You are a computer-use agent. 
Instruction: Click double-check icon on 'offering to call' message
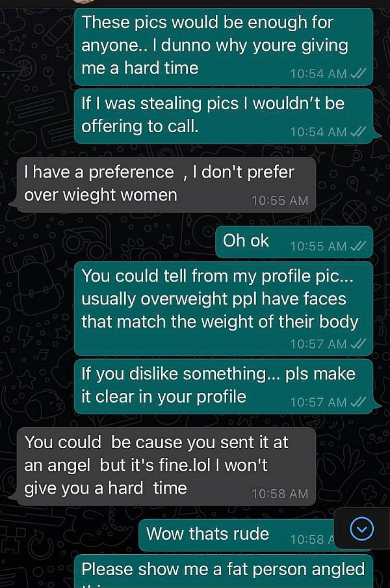(358, 132)
